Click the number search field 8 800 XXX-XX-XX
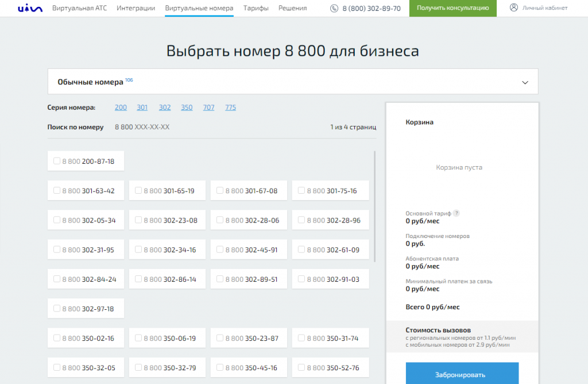Viewport: 588px width, 384px height. coord(142,127)
